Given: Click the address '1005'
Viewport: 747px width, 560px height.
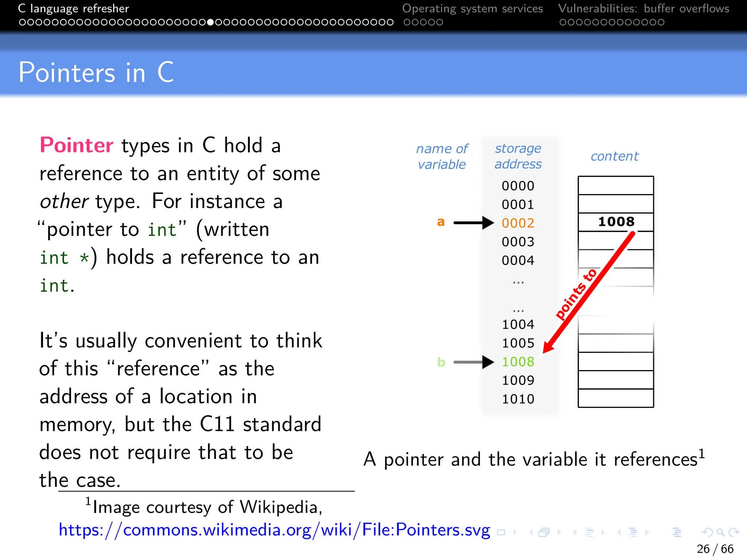Looking at the screenshot, I should click(518, 343).
